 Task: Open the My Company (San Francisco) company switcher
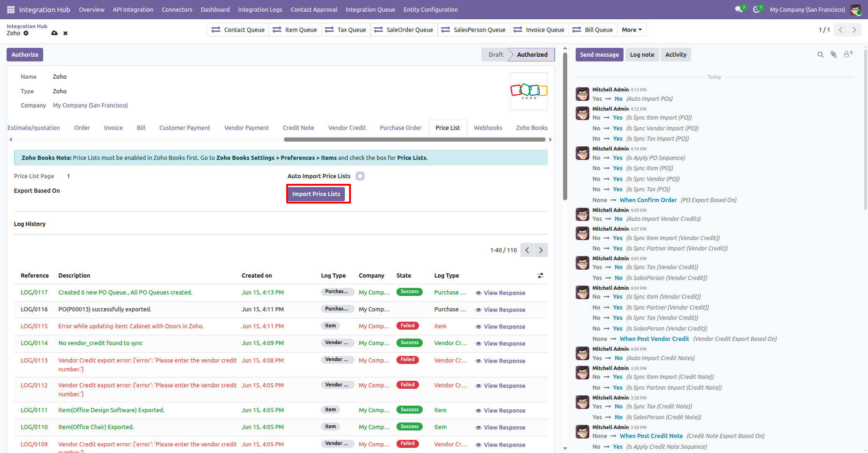pyautogui.click(x=807, y=9)
